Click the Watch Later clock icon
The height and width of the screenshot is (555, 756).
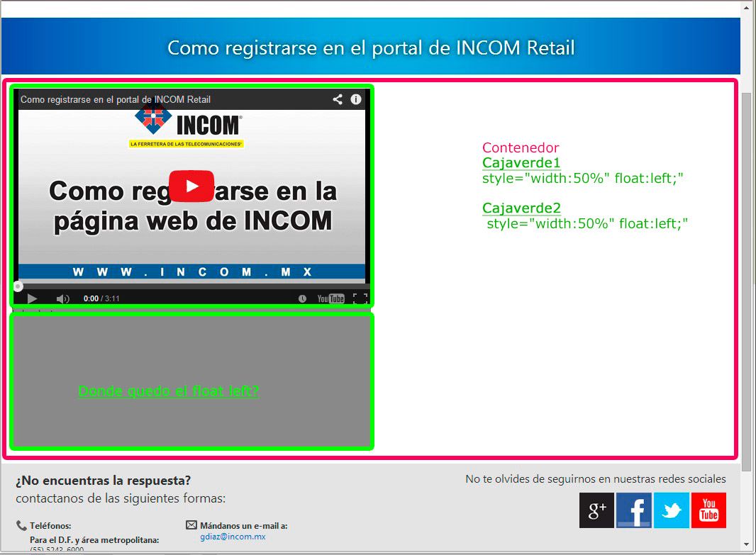pos(302,298)
